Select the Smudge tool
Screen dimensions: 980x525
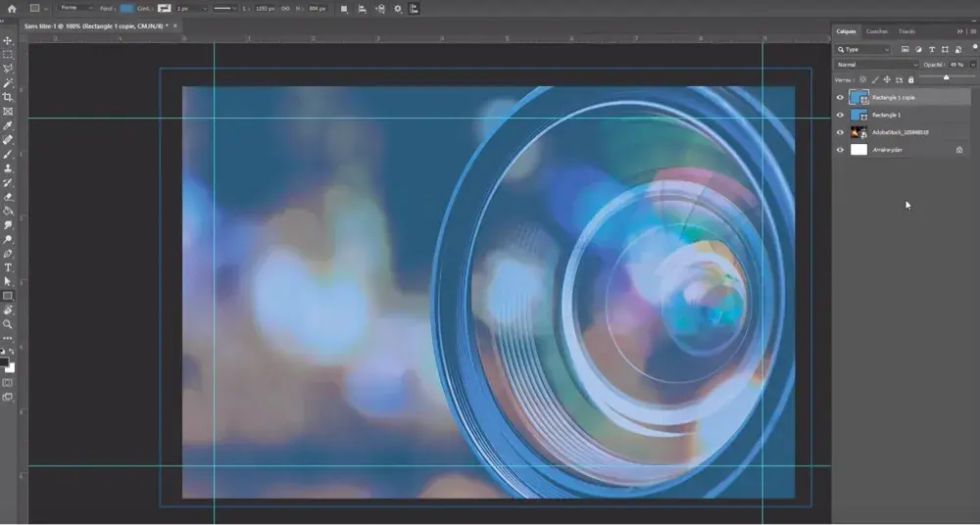click(8, 225)
